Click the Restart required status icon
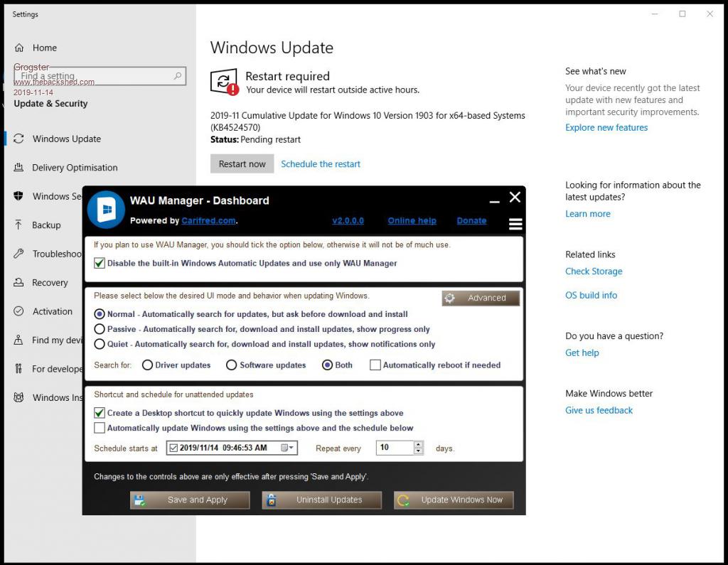This screenshot has height=565, width=728. (224, 82)
